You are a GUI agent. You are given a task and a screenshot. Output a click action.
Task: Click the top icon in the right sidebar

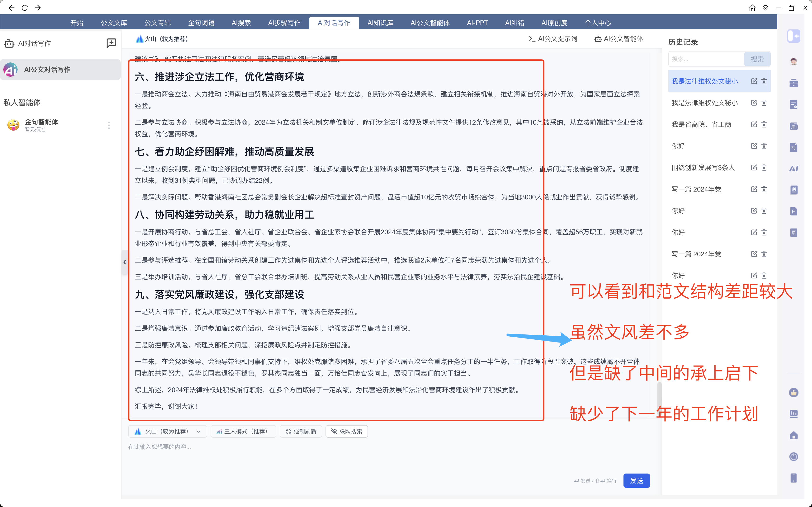pyautogui.click(x=793, y=36)
